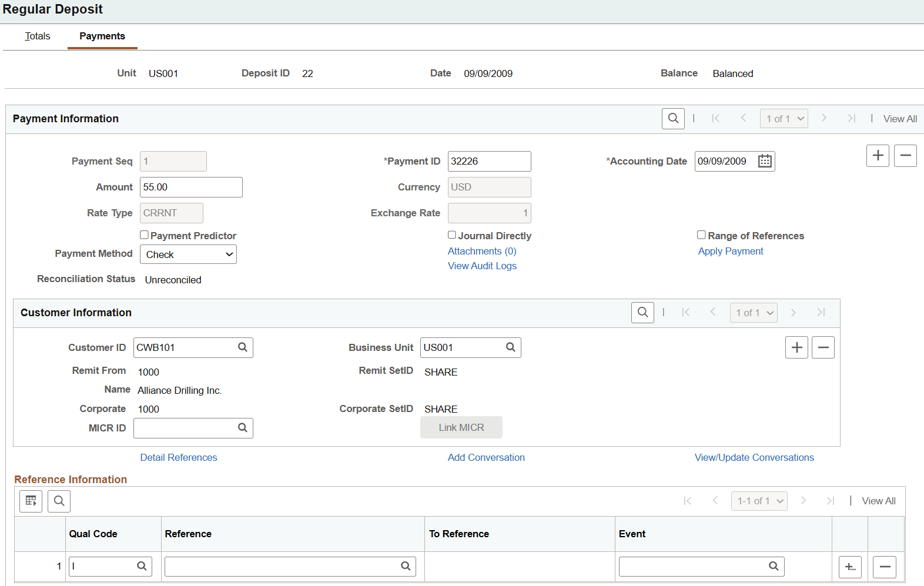Screen dimensions: 924x586
Task: Focus the Amount input field
Action: 191,187
